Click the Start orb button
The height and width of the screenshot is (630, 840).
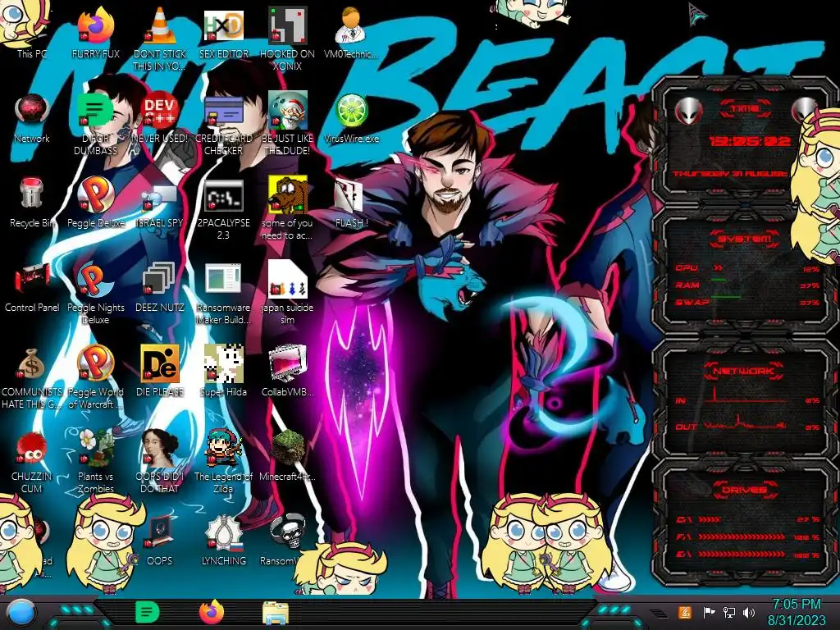pos(22,613)
